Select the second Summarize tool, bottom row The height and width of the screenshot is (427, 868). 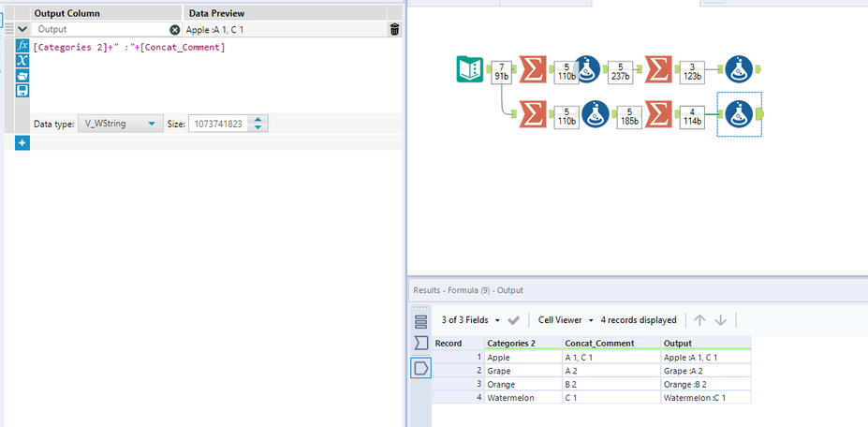pos(658,114)
